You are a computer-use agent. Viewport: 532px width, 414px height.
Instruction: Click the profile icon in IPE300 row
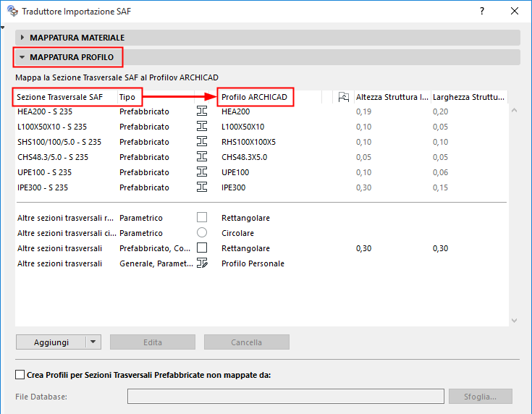(x=202, y=187)
